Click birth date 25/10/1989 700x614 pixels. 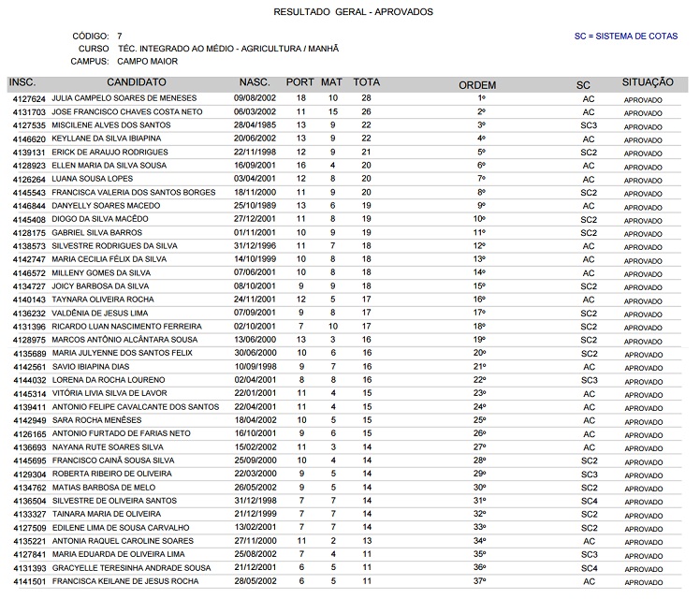click(255, 205)
